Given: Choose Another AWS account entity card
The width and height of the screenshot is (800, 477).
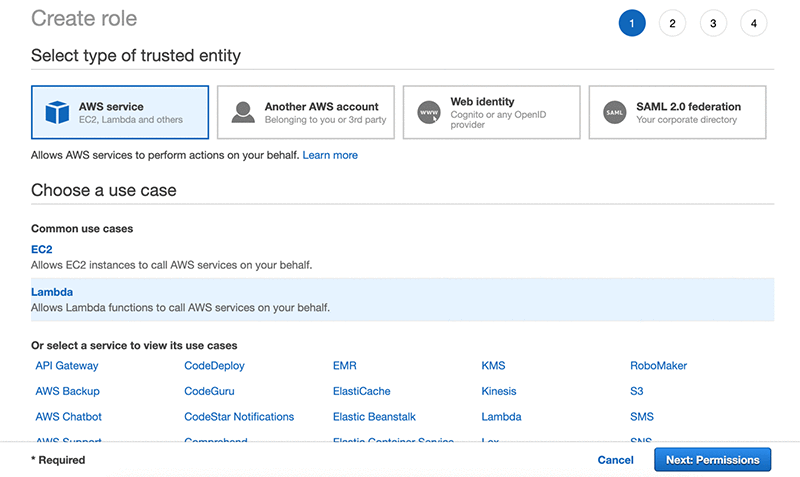Looking at the screenshot, I should tap(306, 112).
